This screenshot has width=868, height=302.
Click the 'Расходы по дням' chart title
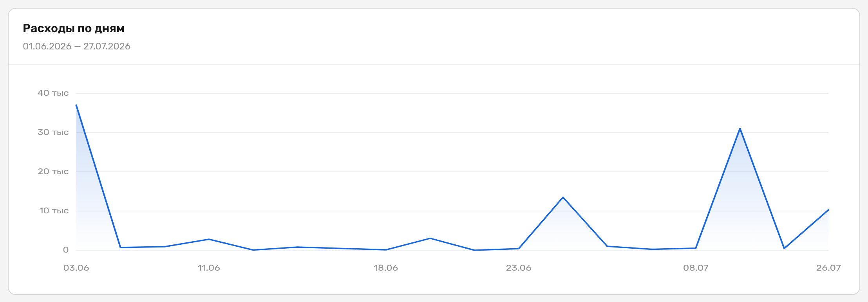click(74, 28)
